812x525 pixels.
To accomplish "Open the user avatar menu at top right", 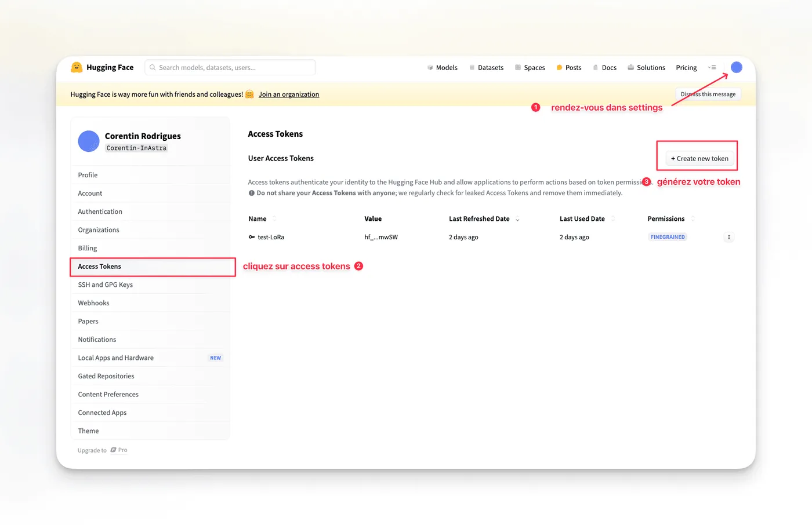I will [x=737, y=67].
